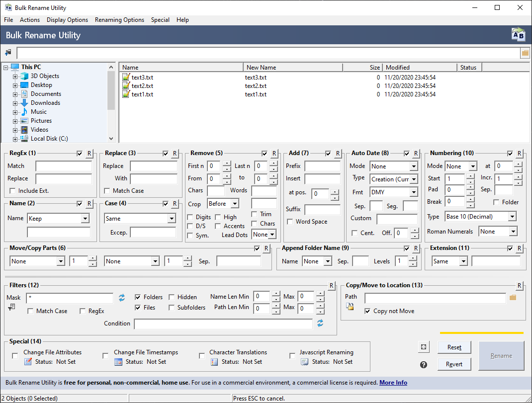
Task: Click the folder browse icon at the address bar end
Action: click(525, 53)
